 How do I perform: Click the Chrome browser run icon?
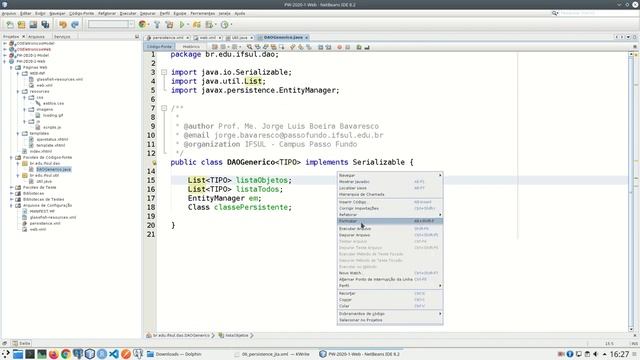click(x=142, y=24)
